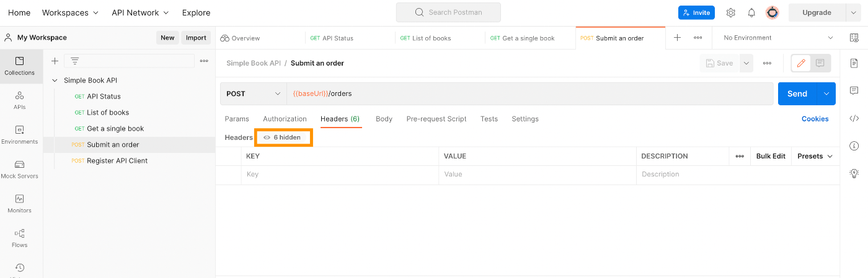Open the Mock Servers sidebar panel

coord(19,170)
